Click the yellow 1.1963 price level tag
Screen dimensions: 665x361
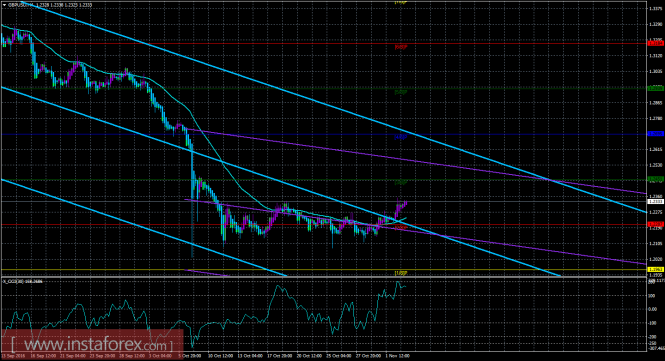coord(655,269)
